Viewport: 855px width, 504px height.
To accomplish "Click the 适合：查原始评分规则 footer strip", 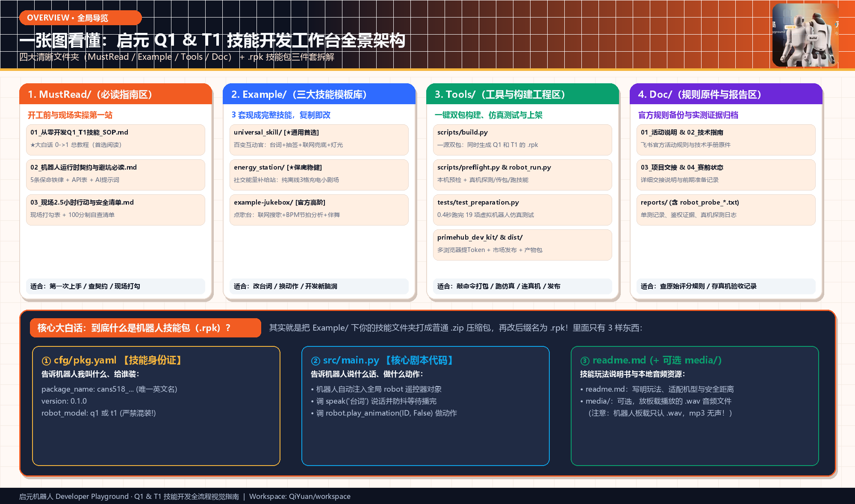I will tap(726, 286).
